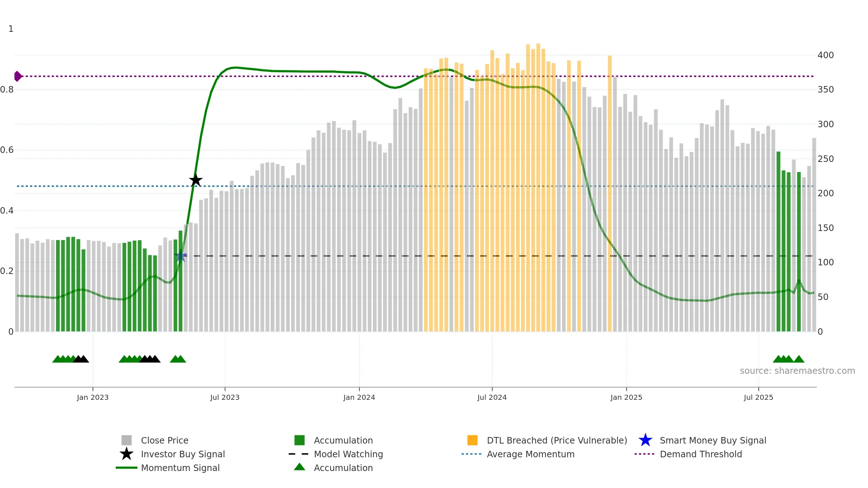This screenshot has height=488, width=868.
Task: Click the source: sharemaestro.com text
Action: coord(797,371)
